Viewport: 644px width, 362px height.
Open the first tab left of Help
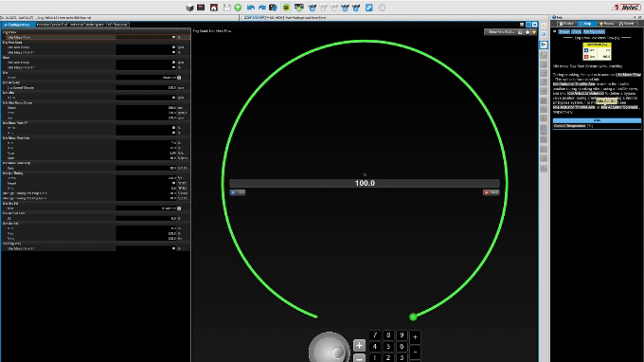tap(566, 24)
